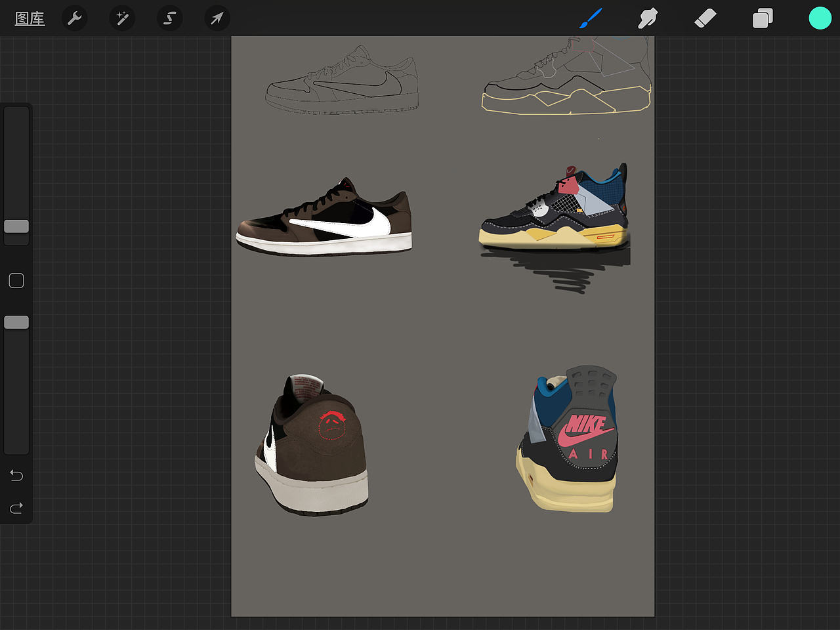Tap the square modify button on sidebar

(x=16, y=281)
